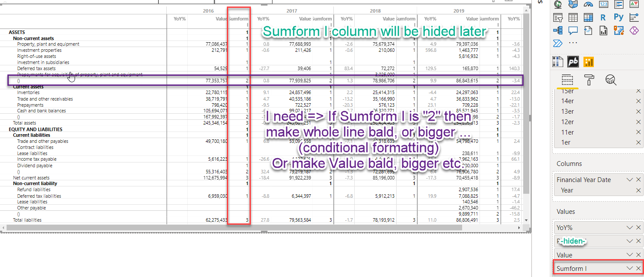Remove the 15er field from Rows
644x277 pixels.
coord(638,91)
